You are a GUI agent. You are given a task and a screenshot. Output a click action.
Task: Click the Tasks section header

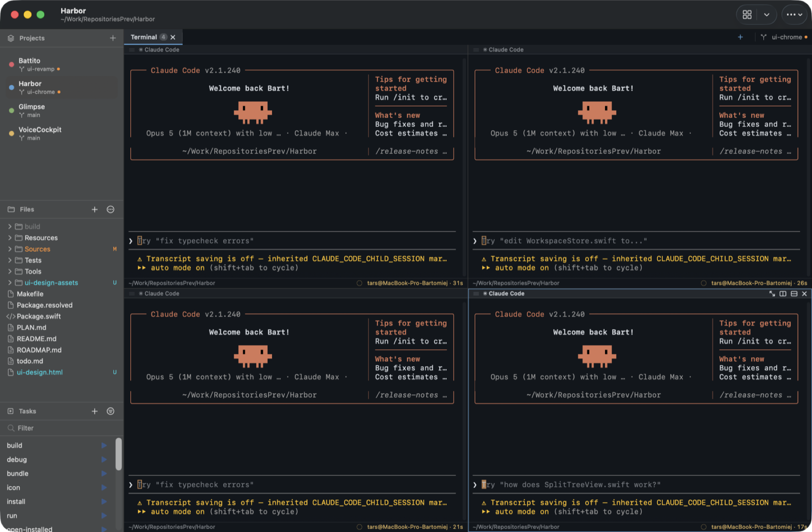click(x=27, y=411)
